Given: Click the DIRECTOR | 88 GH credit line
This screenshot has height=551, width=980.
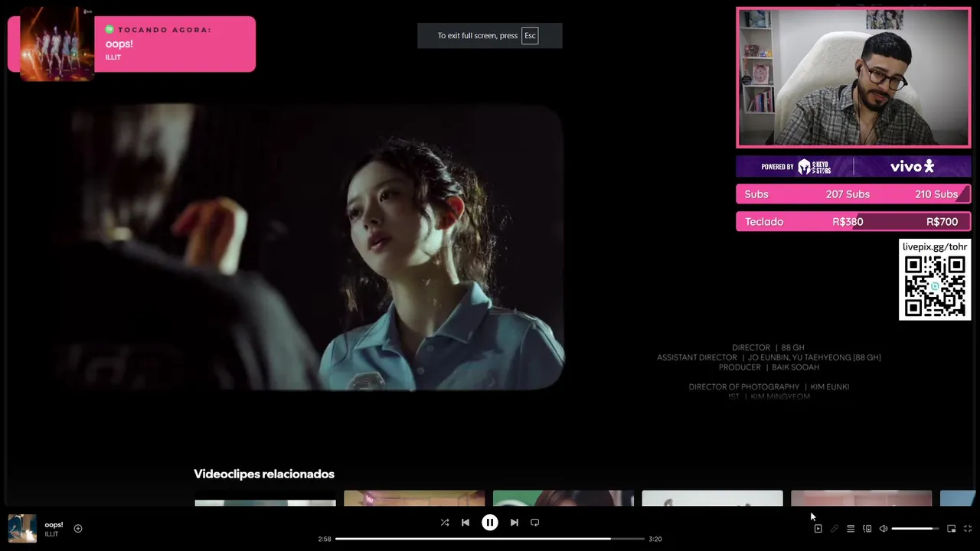Looking at the screenshot, I should (768, 347).
